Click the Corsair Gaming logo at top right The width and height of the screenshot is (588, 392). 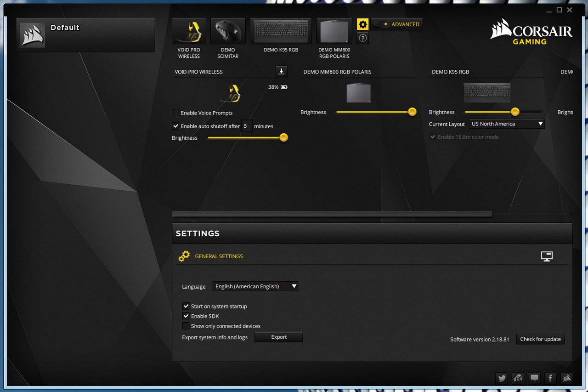coord(531,32)
